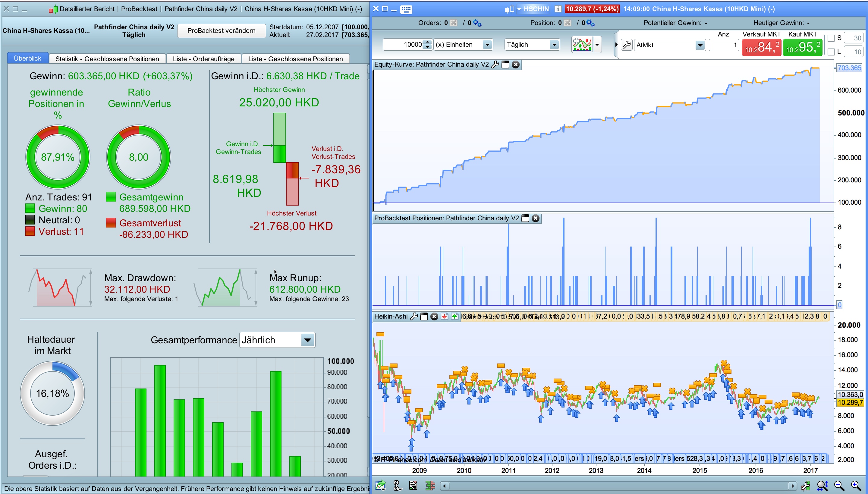Viewport: 868px width, 494px height.
Task: Click the zoom out magnifier icon
Action: tap(839, 486)
